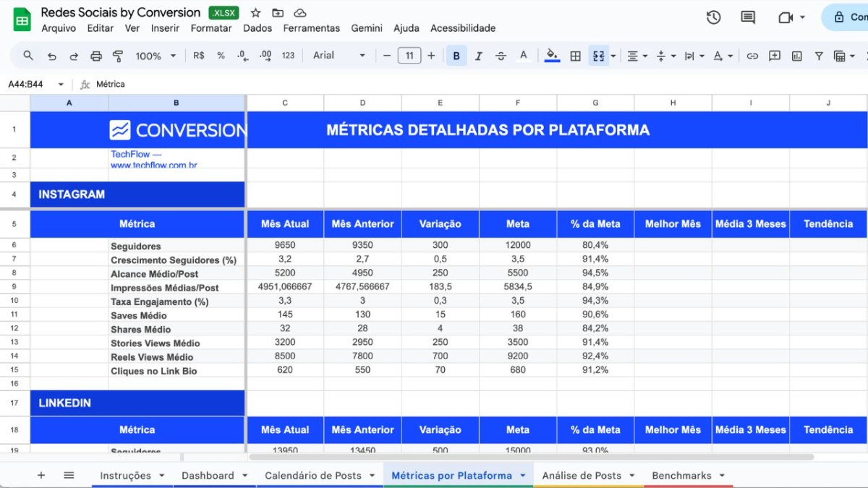Screen dimensions: 868x488
Task: Open the zoom 100% dropdown
Action: tap(156, 56)
